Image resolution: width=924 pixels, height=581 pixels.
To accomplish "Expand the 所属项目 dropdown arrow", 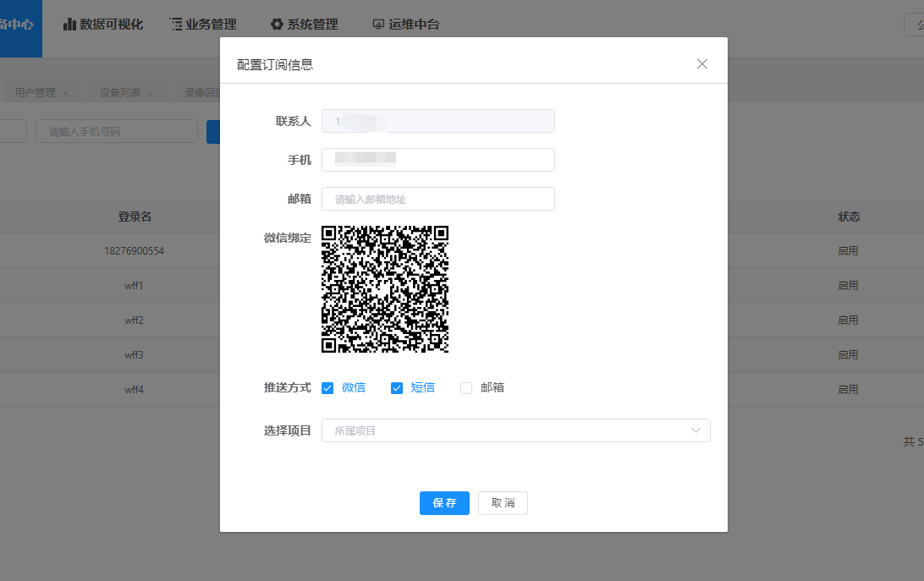I will tap(696, 430).
